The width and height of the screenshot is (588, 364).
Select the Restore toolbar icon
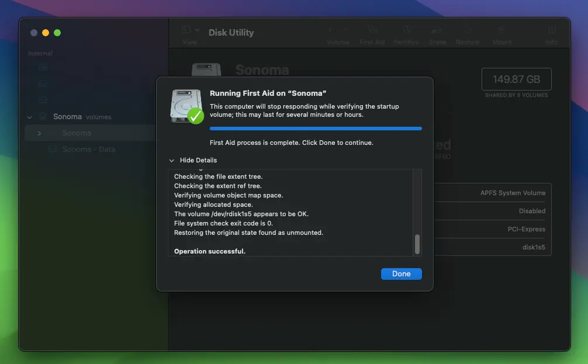pyautogui.click(x=468, y=33)
